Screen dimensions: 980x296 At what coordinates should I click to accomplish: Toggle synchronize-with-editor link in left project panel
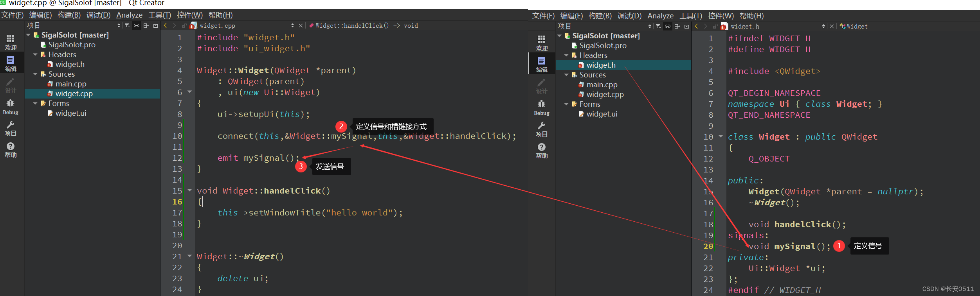click(x=137, y=25)
